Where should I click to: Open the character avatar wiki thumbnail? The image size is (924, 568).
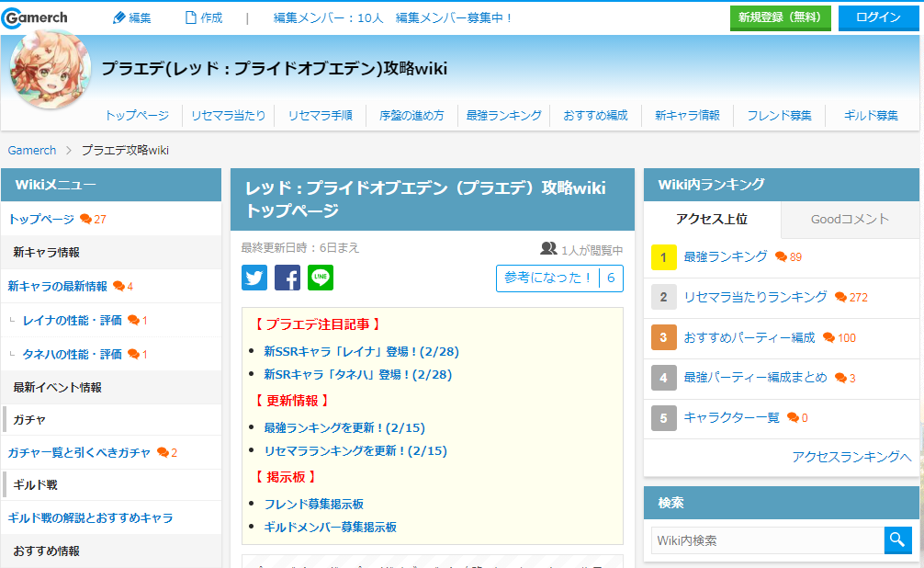pyautogui.click(x=51, y=70)
